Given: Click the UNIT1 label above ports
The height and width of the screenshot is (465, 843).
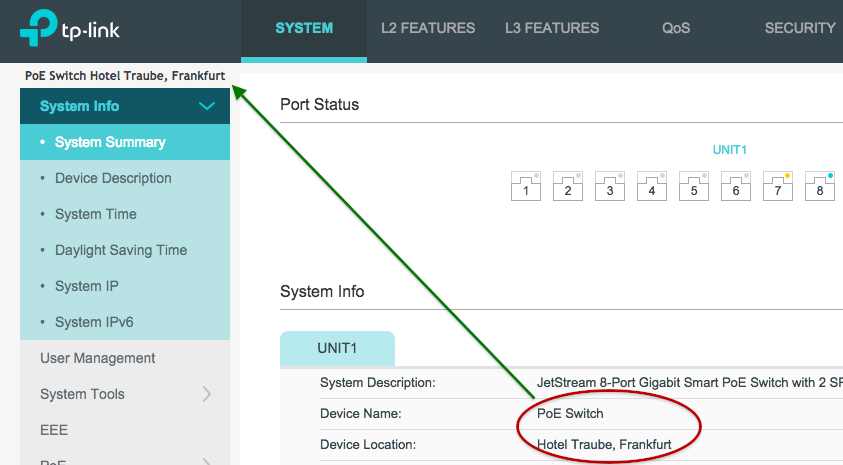Looking at the screenshot, I should pyautogui.click(x=730, y=150).
